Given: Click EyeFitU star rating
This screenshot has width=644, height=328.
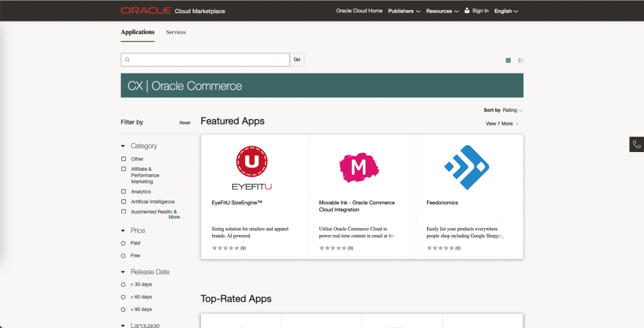Looking at the screenshot, I should point(226,248).
